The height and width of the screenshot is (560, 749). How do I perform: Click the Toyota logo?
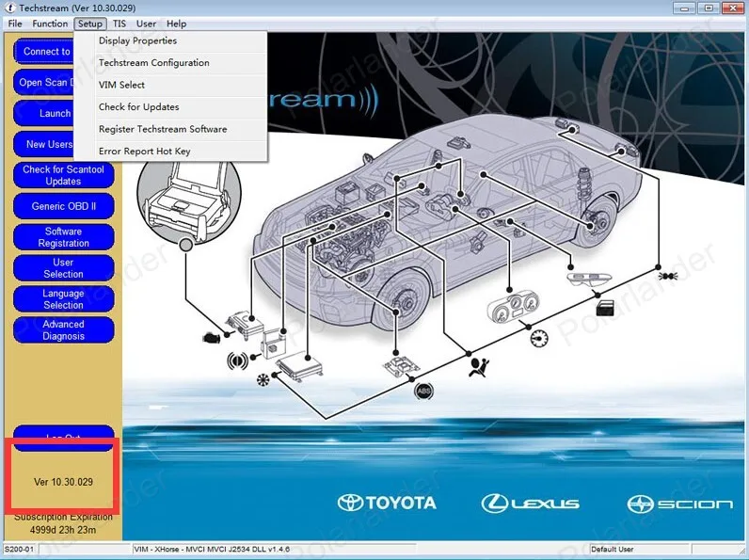(x=387, y=503)
